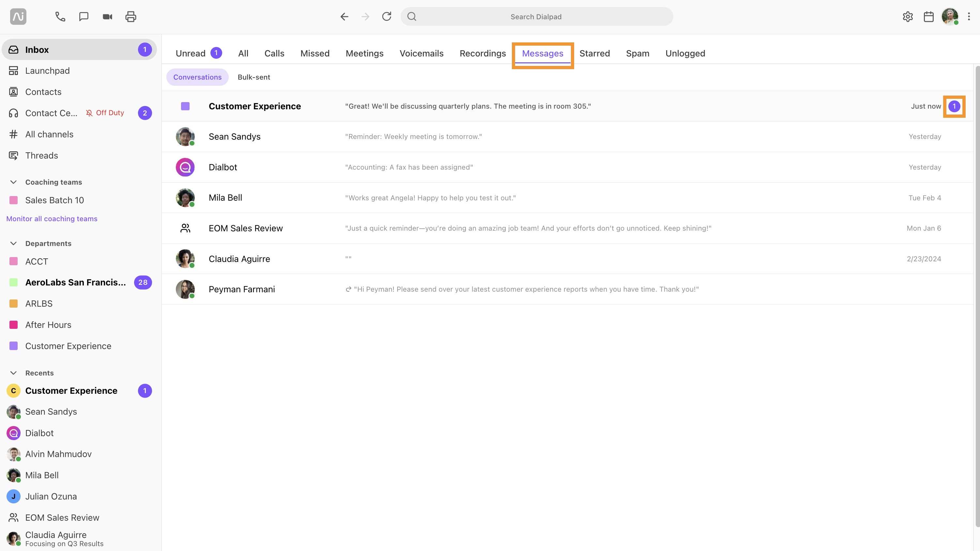Screen dimensions: 980x551
Task: Open Claudia Aguirre in Recents
Action: [x=79, y=539]
